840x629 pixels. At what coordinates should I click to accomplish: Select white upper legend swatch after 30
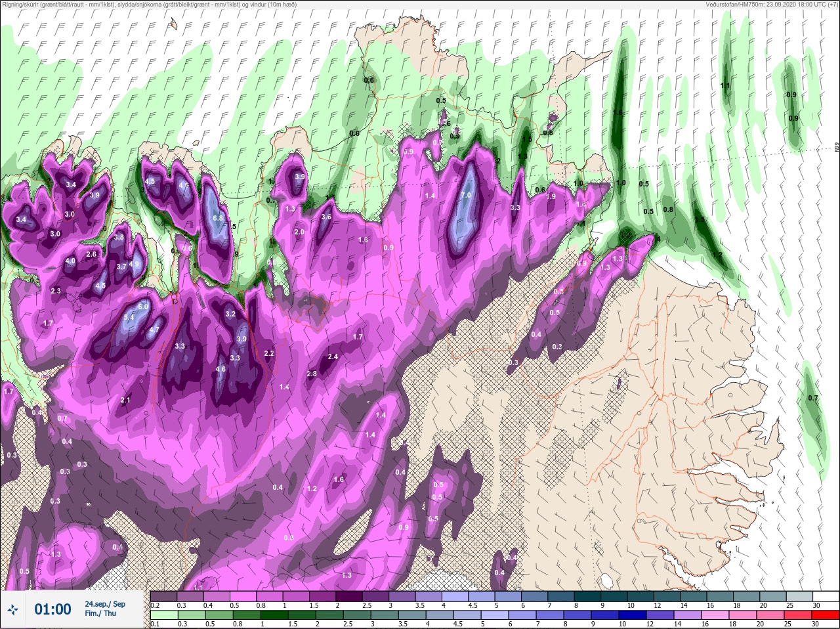pyautogui.click(x=826, y=596)
